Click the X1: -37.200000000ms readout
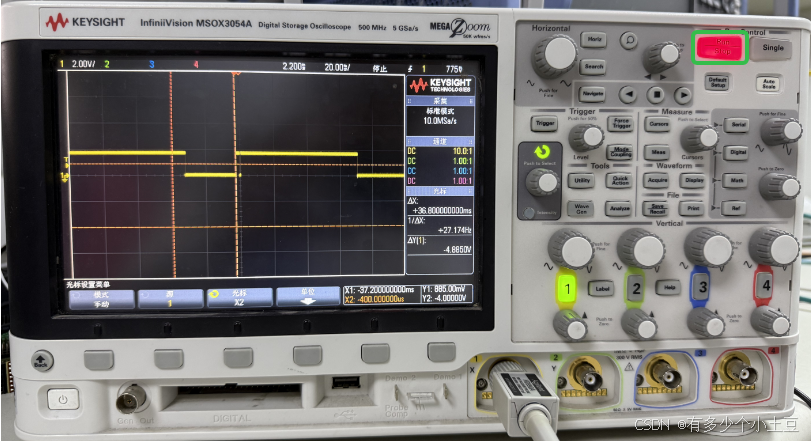The height and width of the screenshot is (441, 811). (x=379, y=290)
